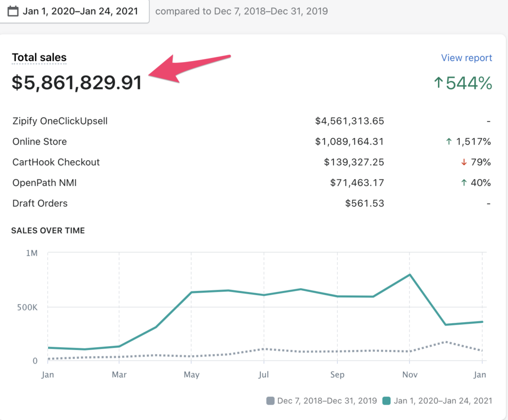Click the calendar icon in date picker
508x420 pixels.
tap(13, 11)
